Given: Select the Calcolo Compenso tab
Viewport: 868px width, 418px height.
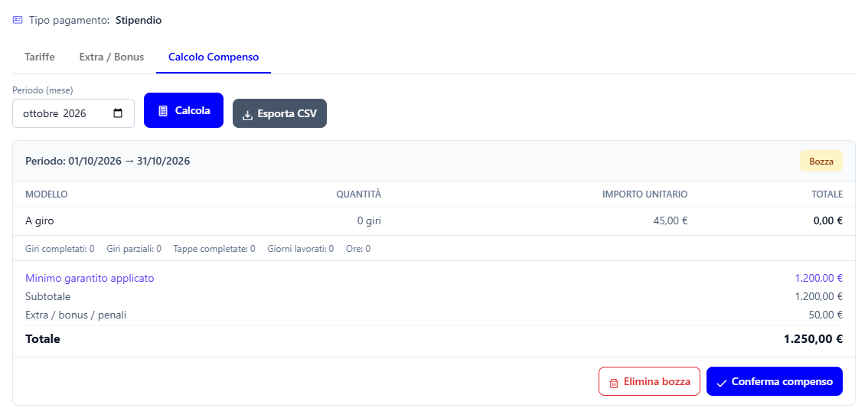Looking at the screenshot, I should [x=214, y=57].
